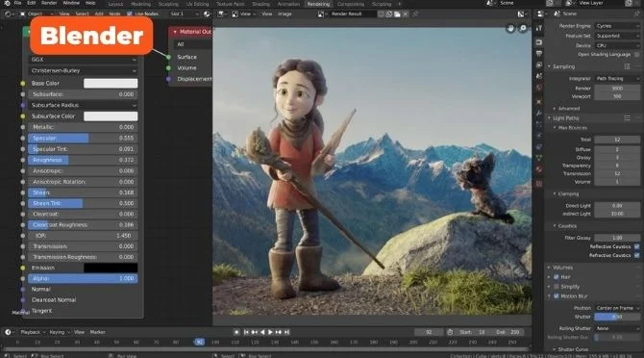The image size is (644, 358).
Task: Click the Surface input socket on Material Output
Action: click(168, 57)
